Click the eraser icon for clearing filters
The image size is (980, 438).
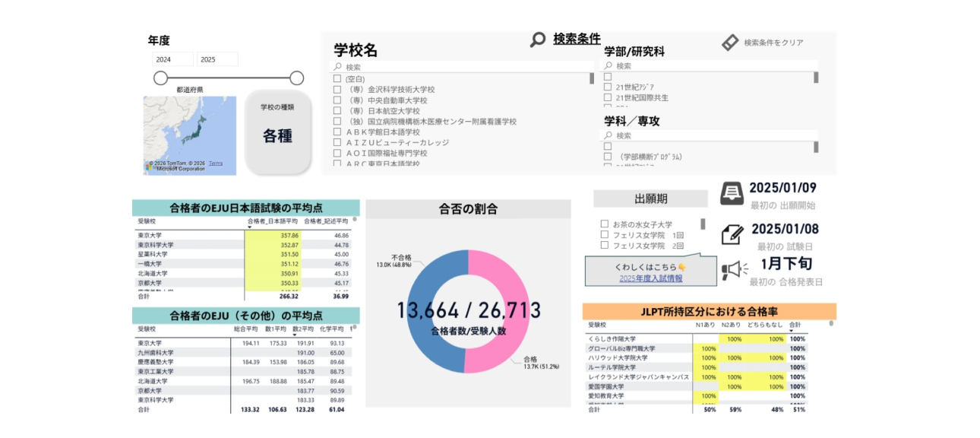pyautogui.click(x=730, y=43)
